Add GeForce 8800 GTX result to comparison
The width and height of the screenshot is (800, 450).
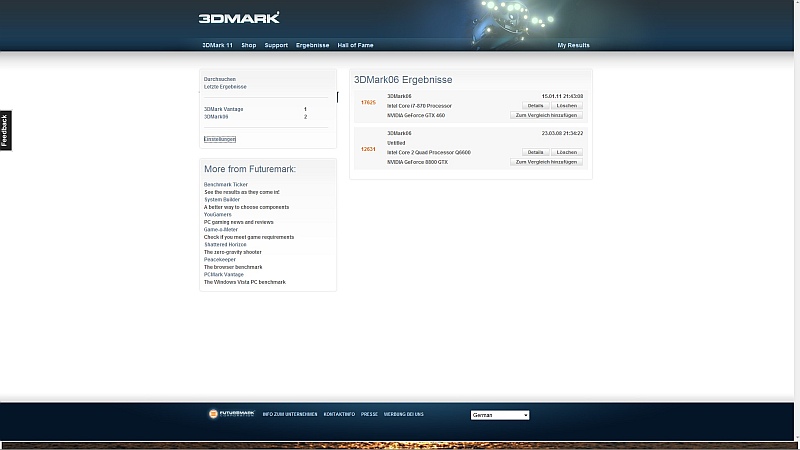pyautogui.click(x=546, y=162)
